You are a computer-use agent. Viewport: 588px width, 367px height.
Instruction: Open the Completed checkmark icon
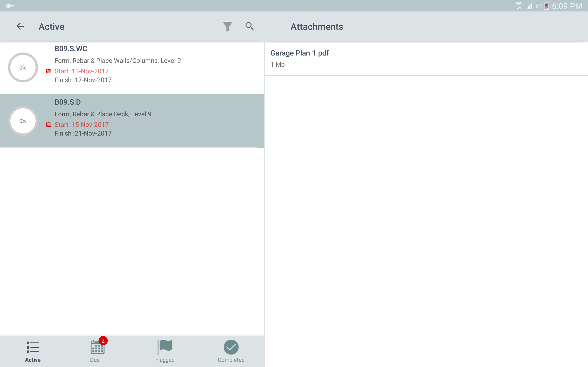pyautogui.click(x=231, y=347)
